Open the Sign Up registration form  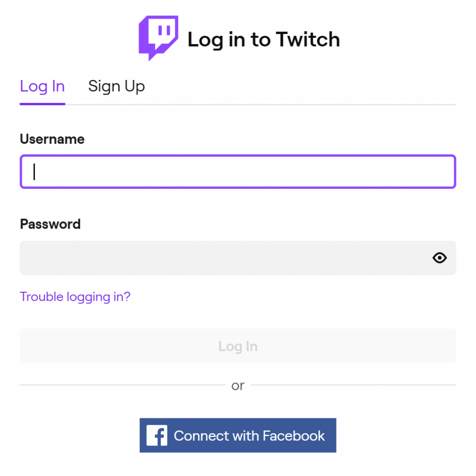(x=116, y=86)
